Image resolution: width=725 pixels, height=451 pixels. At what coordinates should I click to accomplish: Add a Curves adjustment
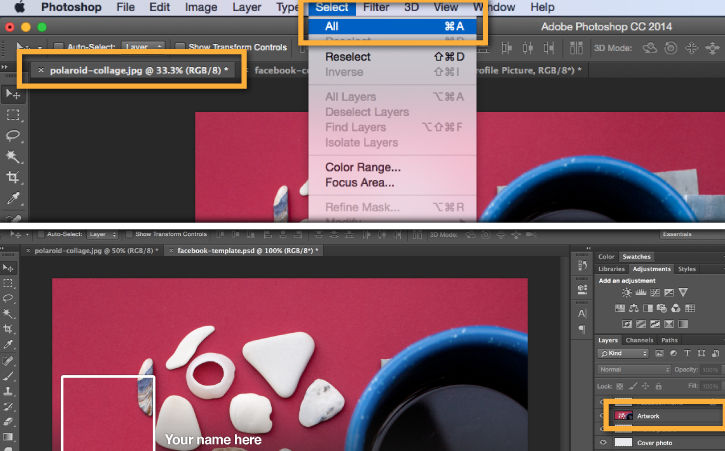tap(655, 292)
